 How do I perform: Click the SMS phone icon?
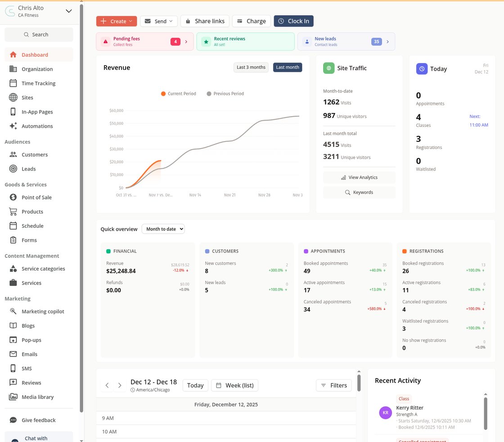(x=13, y=368)
